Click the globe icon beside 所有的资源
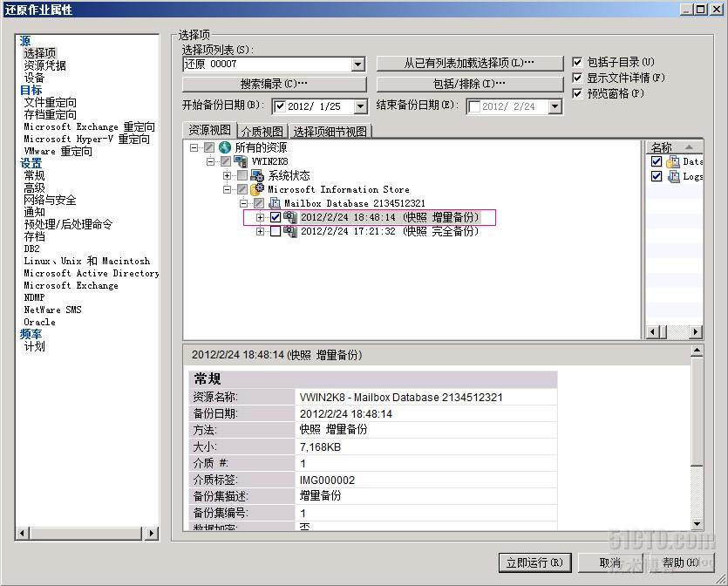Screen dimensions: 728x586 coord(225,147)
